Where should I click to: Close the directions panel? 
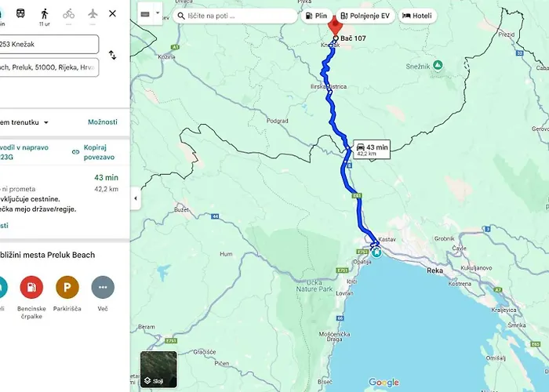(113, 13)
